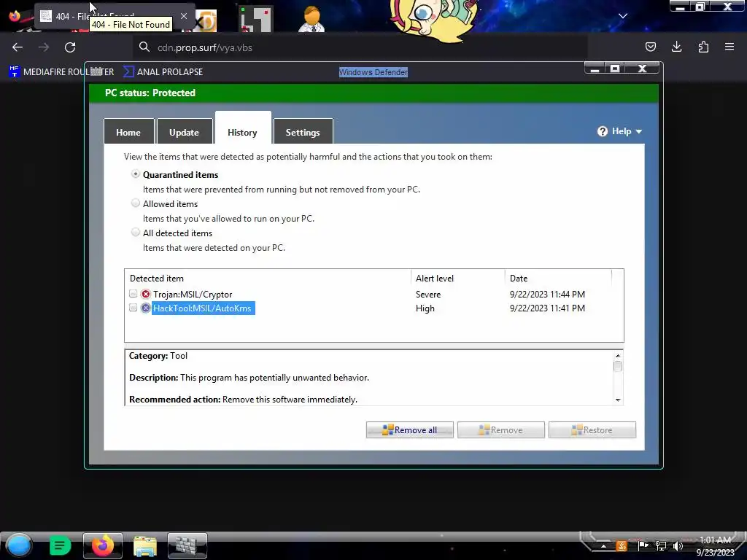The image size is (747, 560).
Task: Click Firefox icon in the taskbar
Action: pyautogui.click(x=102, y=545)
